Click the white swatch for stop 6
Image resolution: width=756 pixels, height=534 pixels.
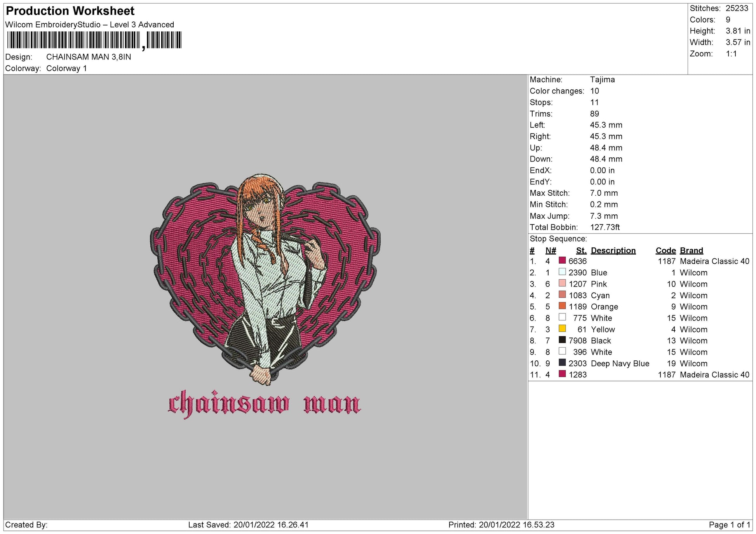562,317
